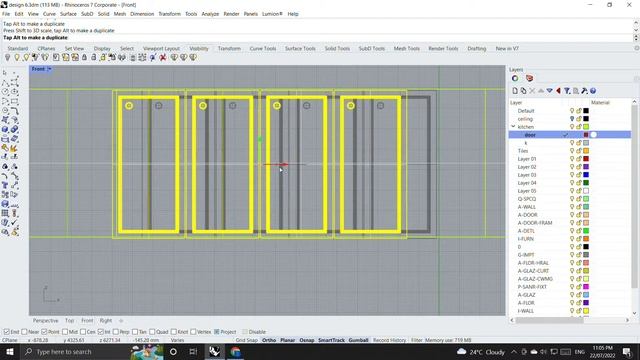Select the Text object tool in sidebar
The width and height of the screenshot is (640, 360).
click(x=5, y=185)
